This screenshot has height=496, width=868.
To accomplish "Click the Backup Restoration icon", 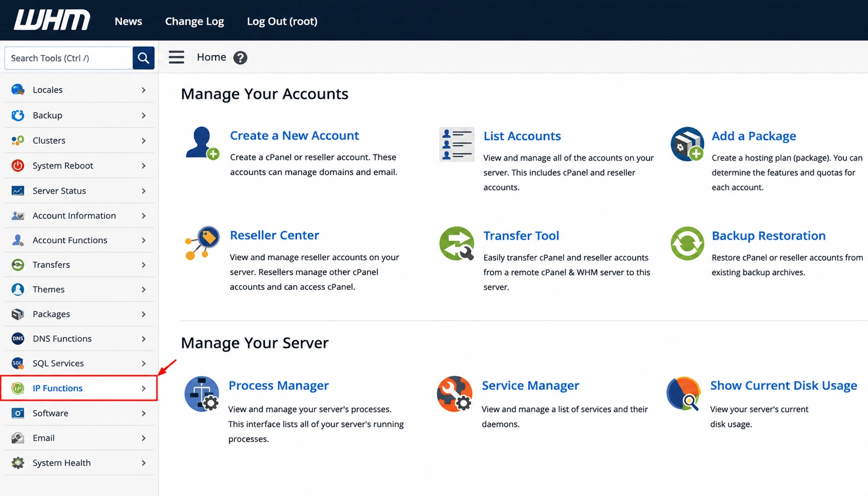I will [687, 243].
